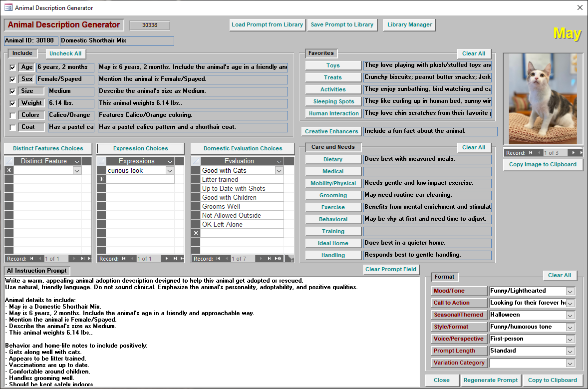Uncheck the Weight include checkbox
This screenshot has width=588, height=389.
tap(13, 103)
